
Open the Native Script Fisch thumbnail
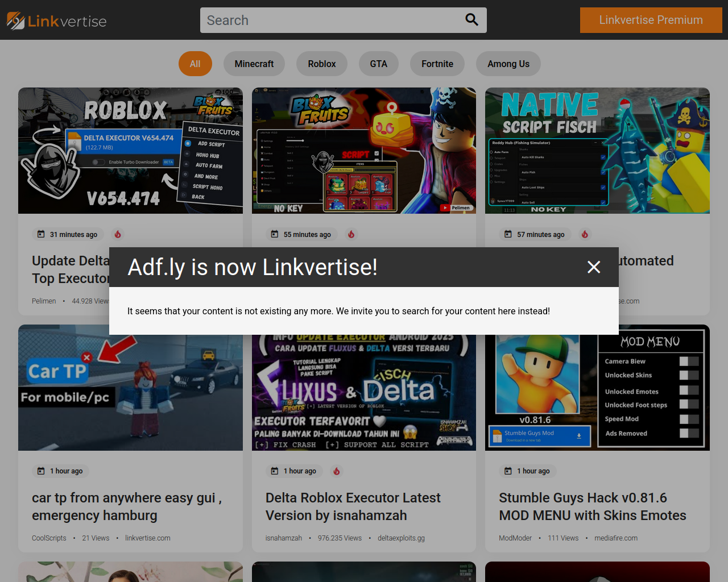tap(597, 151)
